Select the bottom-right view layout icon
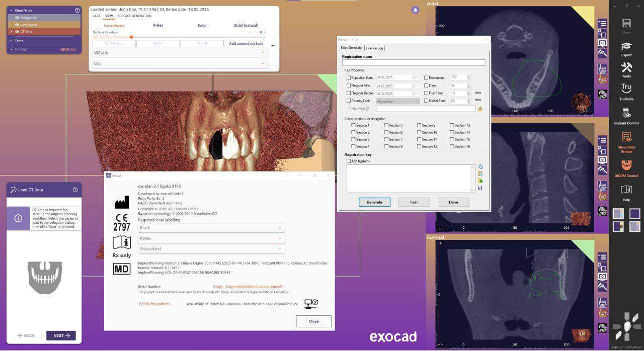This screenshot has height=351, width=644. point(634,226)
